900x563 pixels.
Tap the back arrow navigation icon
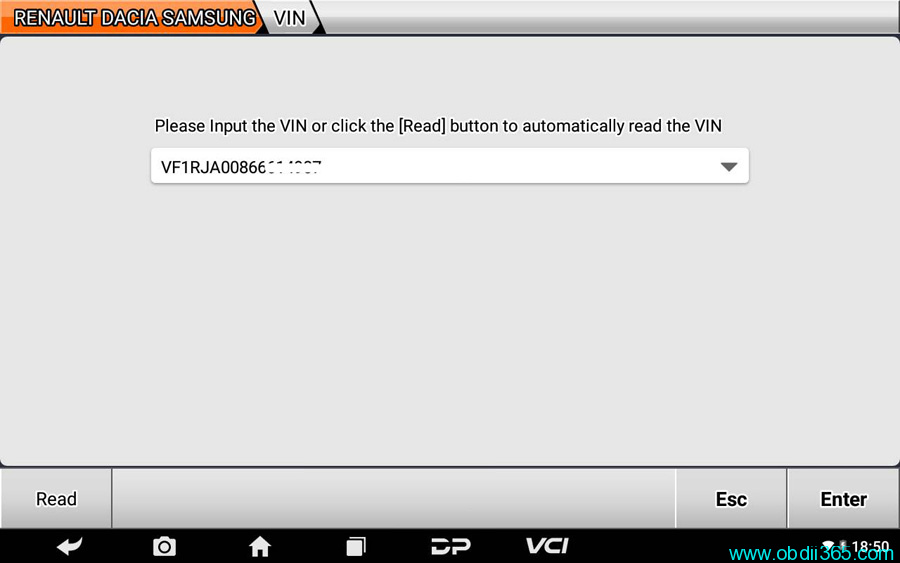pos(69,546)
